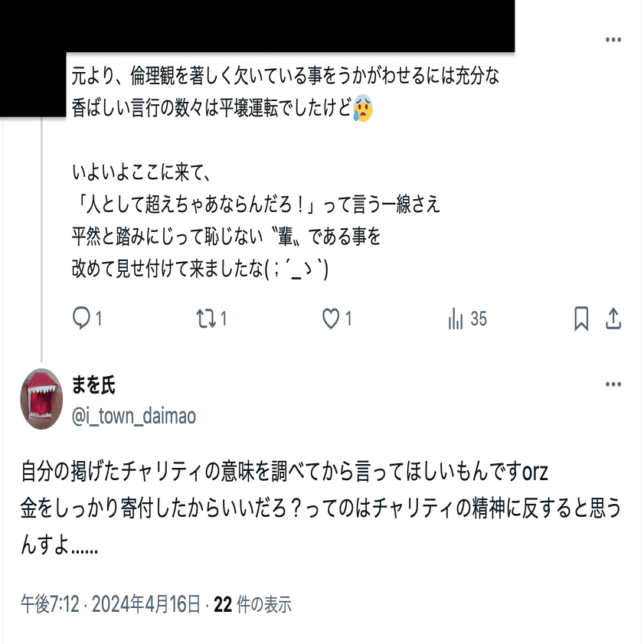Viewport: 644px width, 644px height.
Task: Open the @i_town_daimao handle link
Action: (x=134, y=416)
